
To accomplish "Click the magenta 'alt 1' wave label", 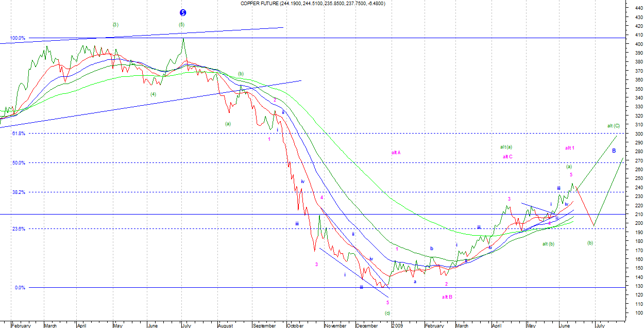I will pos(569,148).
